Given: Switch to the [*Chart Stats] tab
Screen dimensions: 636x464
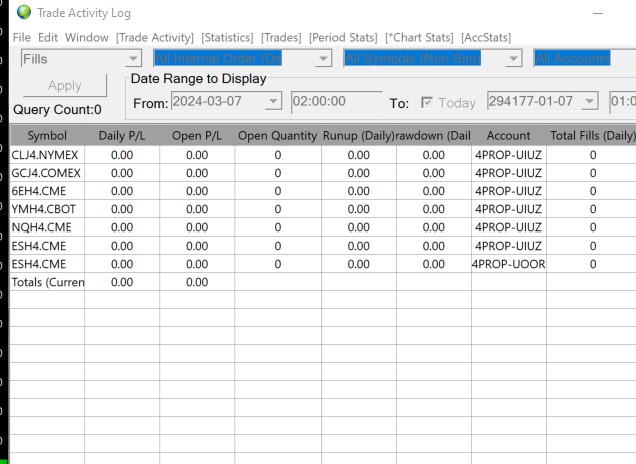Looking at the screenshot, I should [419, 37].
